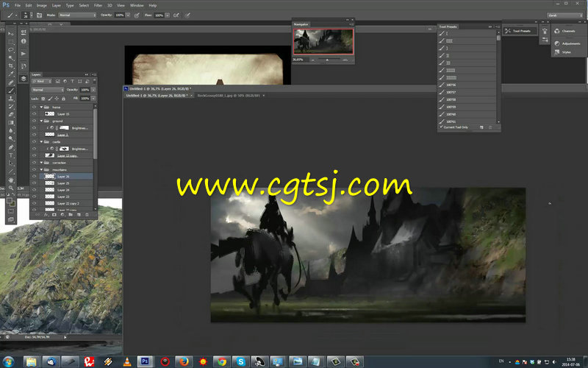Open the collapsed Tool Presets panel button
This screenshot has height=368, width=588.
coord(520,31)
